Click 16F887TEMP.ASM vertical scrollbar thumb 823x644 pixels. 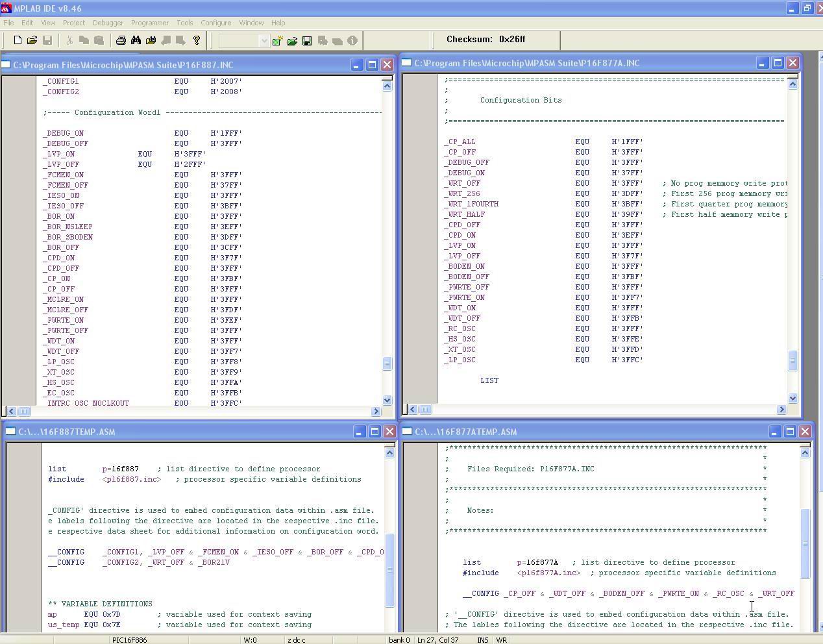(x=390, y=570)
